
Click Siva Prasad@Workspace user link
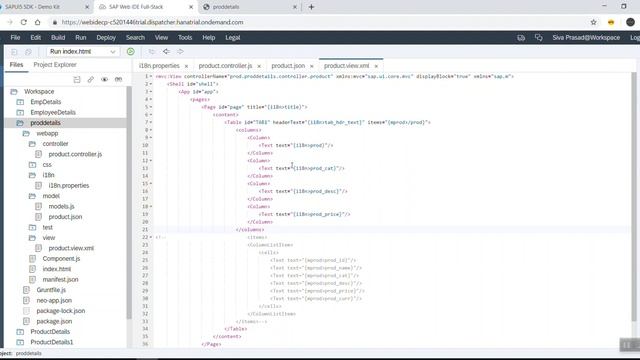(586, 38)
